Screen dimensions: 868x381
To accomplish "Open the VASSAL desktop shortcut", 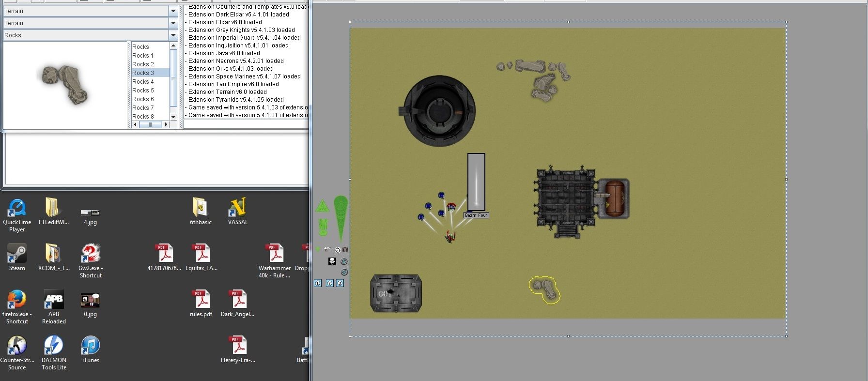I will [238, 211].
